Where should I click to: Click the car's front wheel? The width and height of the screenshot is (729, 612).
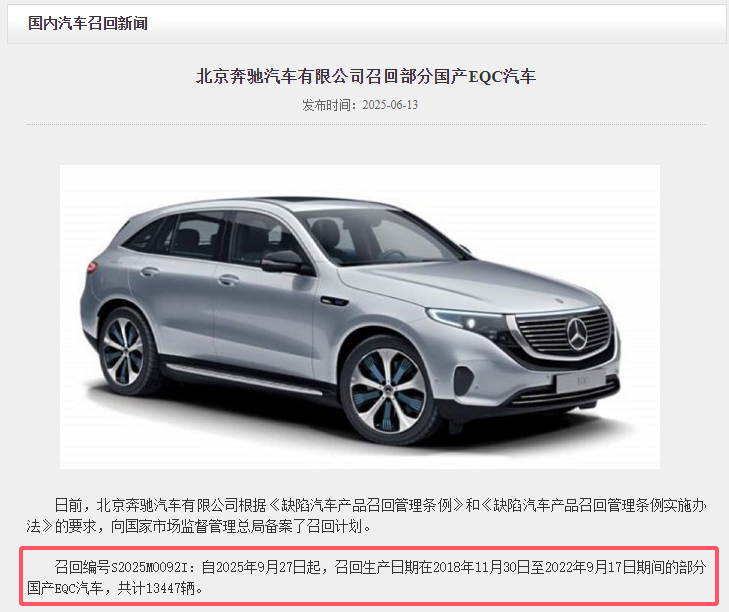pos(387,391)
